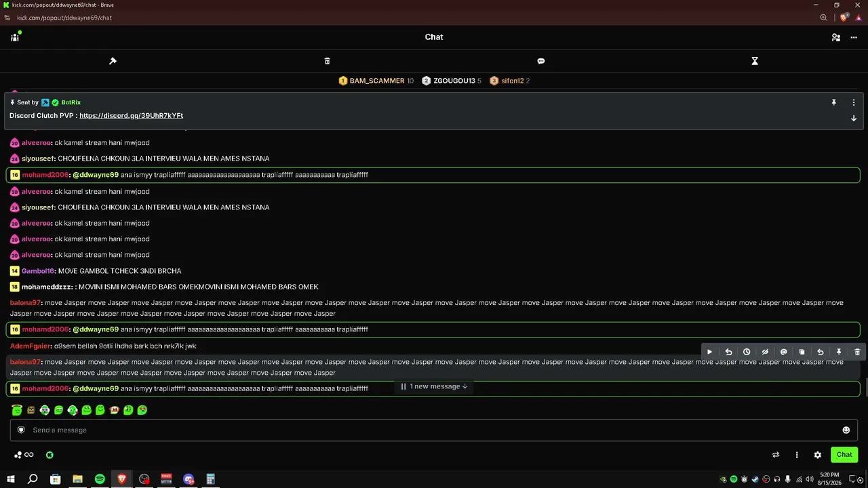Image resolution: width=868 pixels, height=488 pixels.
Task: Click the infinity points icon
Action: point(28,455)
